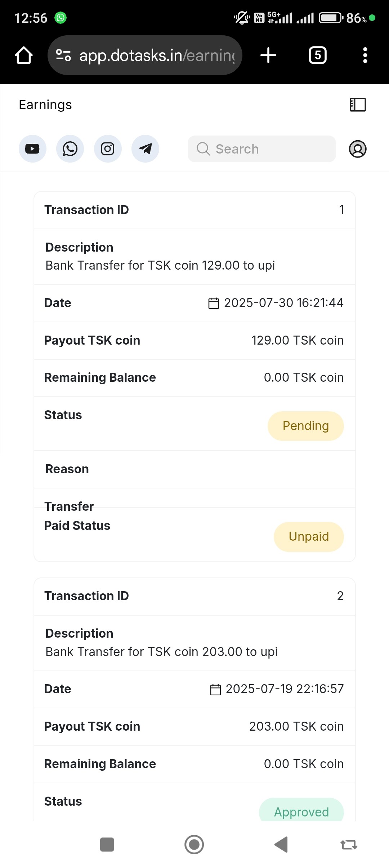
Task: Focus the Search input field
Action: pyautogui.click(x=262, y=149)
